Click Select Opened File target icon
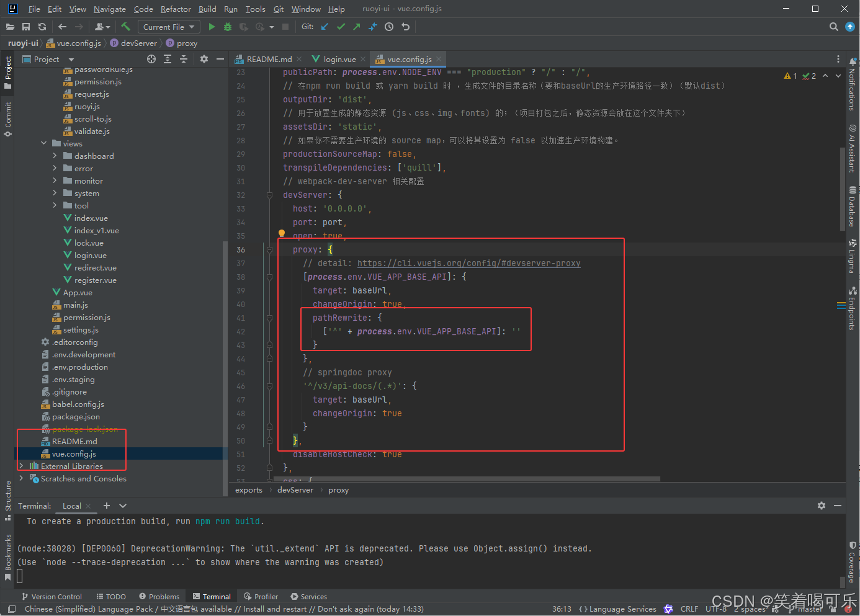Screen dimensions: 860x616 click(151, 59)
